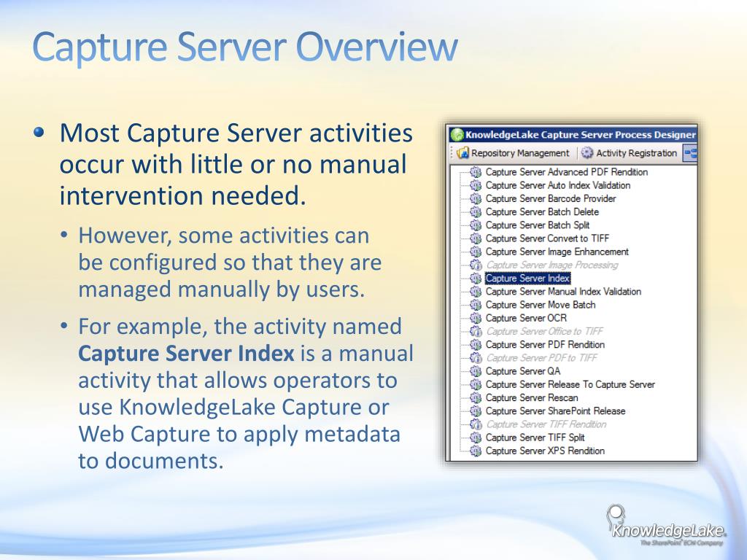Screen dimensions: 747x560
Task: Click the dimmed icon beside Office to TIFF
Action: pos(476,332)
